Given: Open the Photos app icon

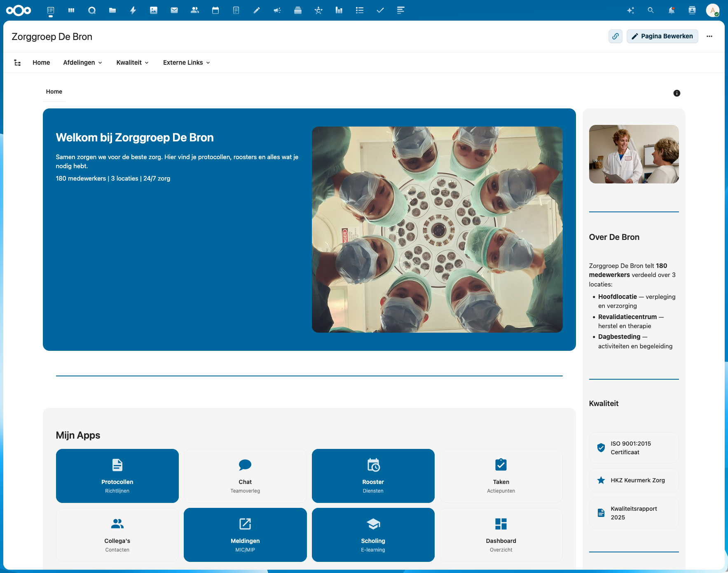Looking at the screenshot, I should pos(154,10).
